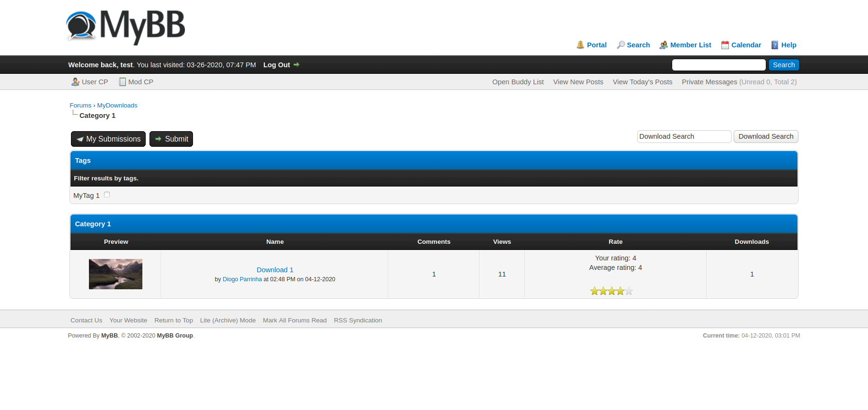
Task: Click the Search magnifier icon in header
Action: tap(621, 45)
